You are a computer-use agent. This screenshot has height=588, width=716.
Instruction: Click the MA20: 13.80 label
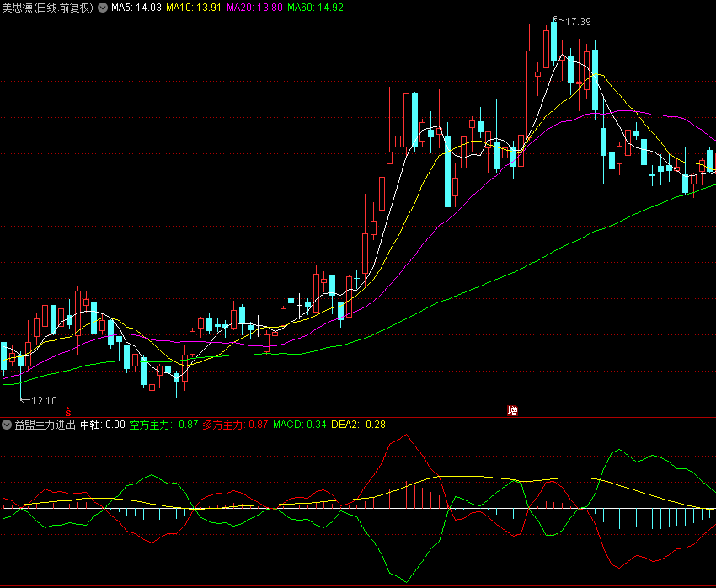coord(254,8)
